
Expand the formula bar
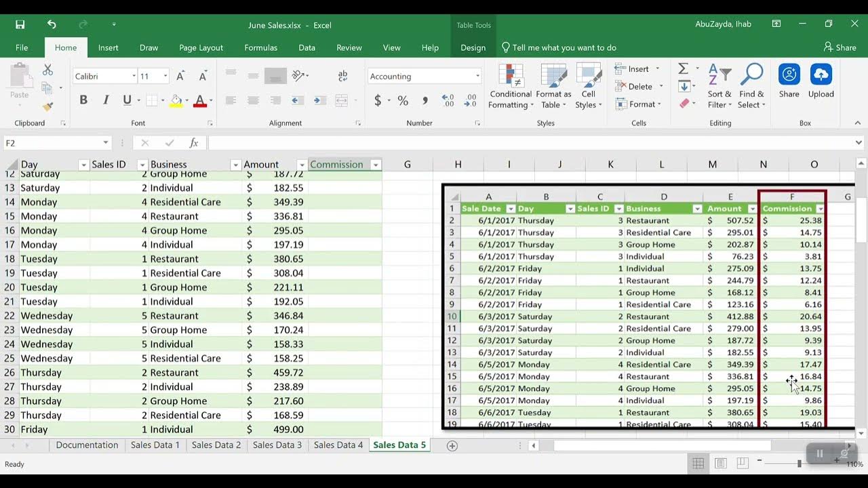859,143
